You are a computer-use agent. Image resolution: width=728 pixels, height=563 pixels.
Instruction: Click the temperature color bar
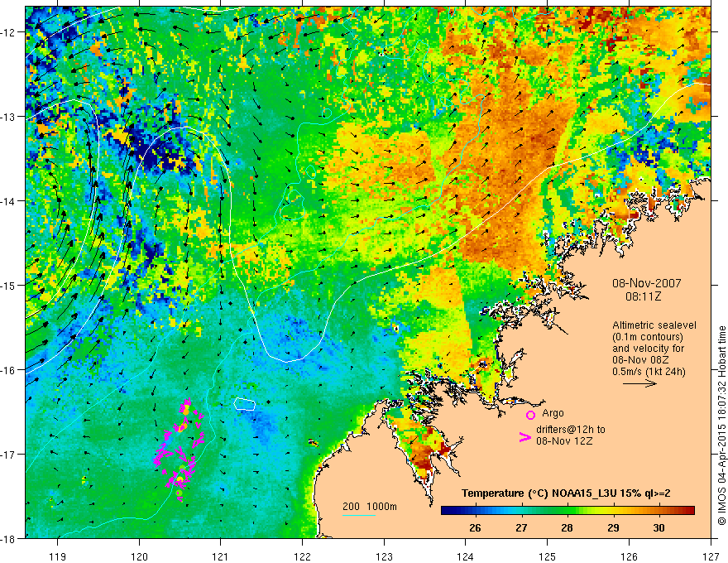tap(568, 511)
